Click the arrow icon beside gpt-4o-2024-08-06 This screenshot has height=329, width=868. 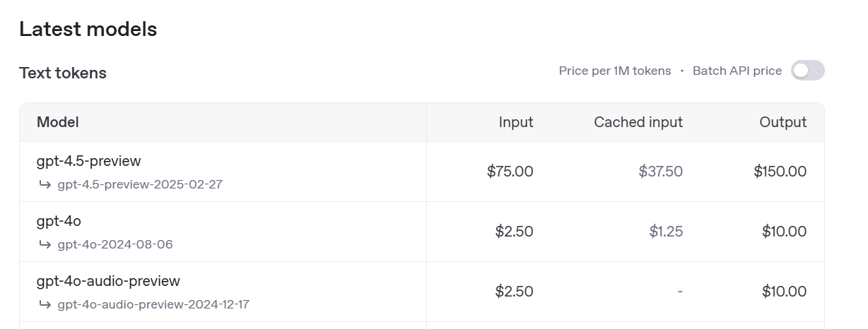point(45,245)
